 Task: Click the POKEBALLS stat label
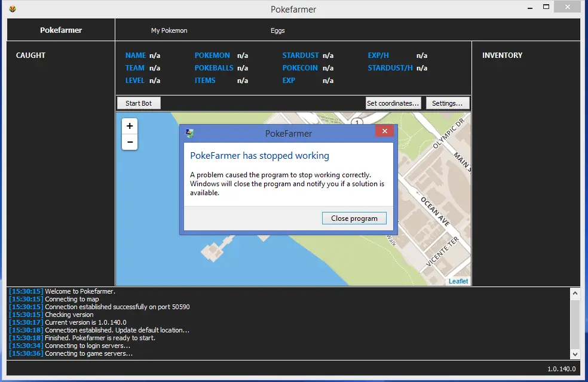214,68
